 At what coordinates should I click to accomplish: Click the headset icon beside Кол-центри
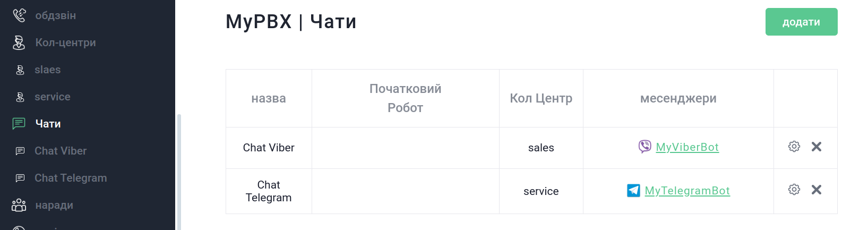(19, 42)
